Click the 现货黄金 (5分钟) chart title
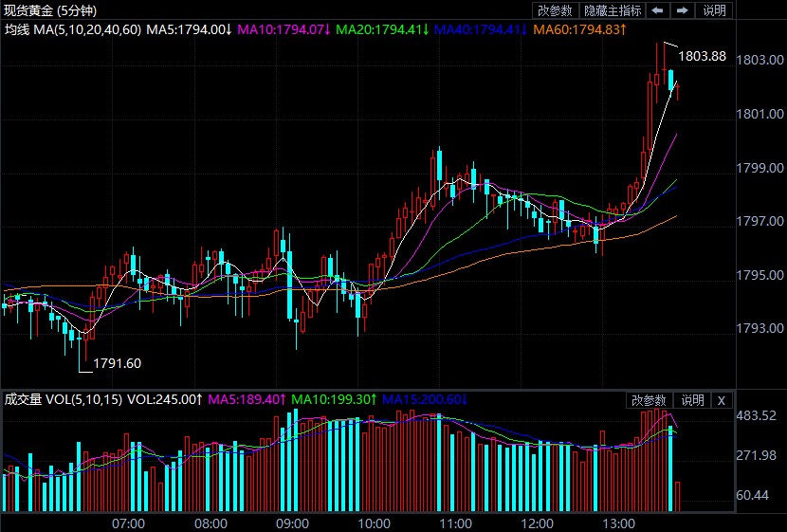Image resolution: width=787 pixels, height=532 pixels. (x=56, y=10)
